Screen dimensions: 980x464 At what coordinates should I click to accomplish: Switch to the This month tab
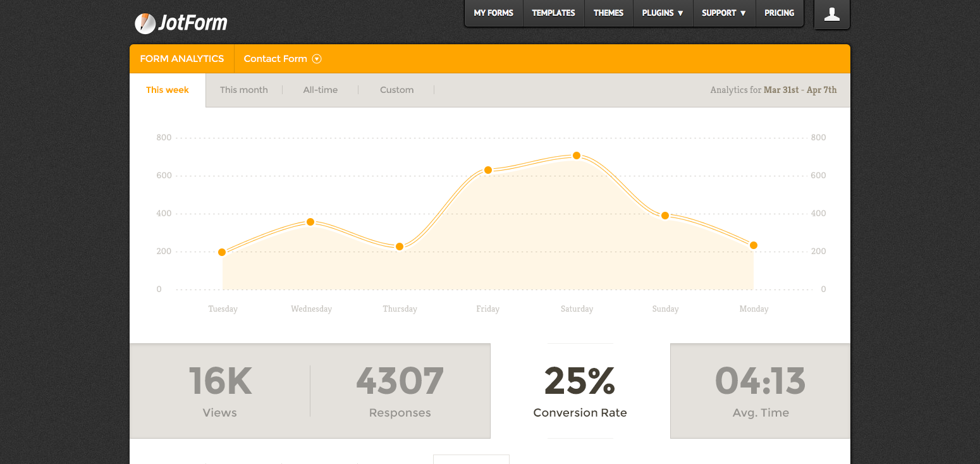pyautogui.click(x=244, y=90)
